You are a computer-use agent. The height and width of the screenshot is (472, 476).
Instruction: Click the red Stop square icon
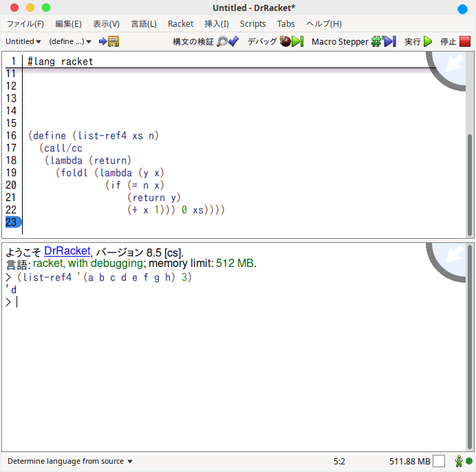(465, 41)
